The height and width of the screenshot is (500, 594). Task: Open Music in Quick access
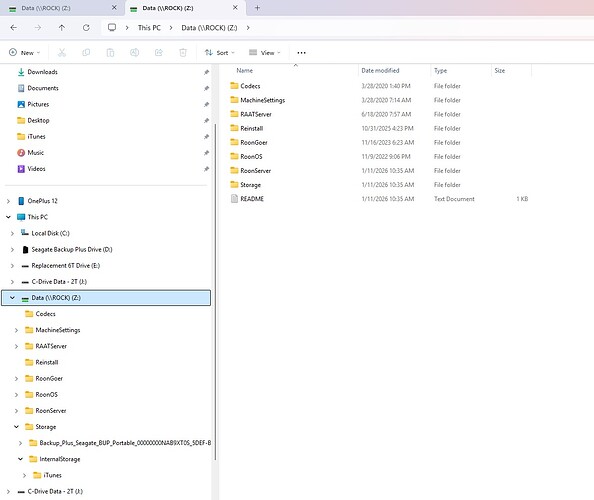(x=36, y=153)
